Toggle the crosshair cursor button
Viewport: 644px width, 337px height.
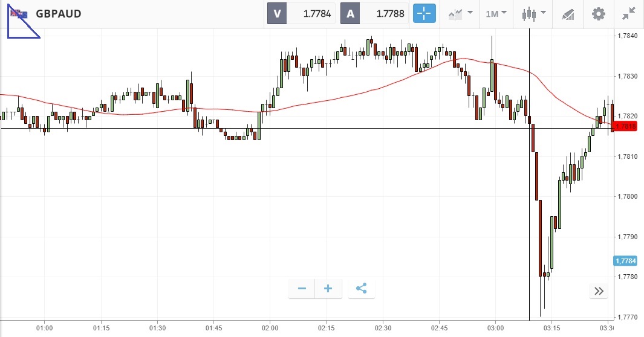[x=424, y=13]
